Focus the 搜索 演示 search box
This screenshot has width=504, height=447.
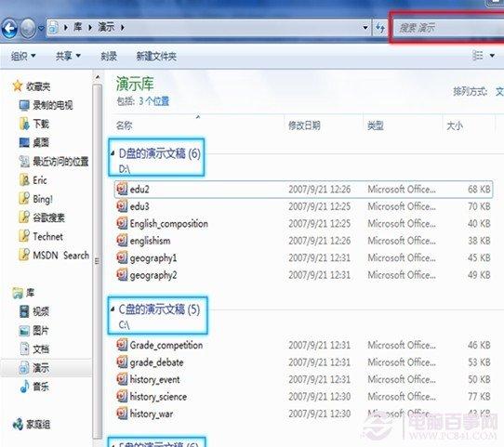(x=448, y=28)
